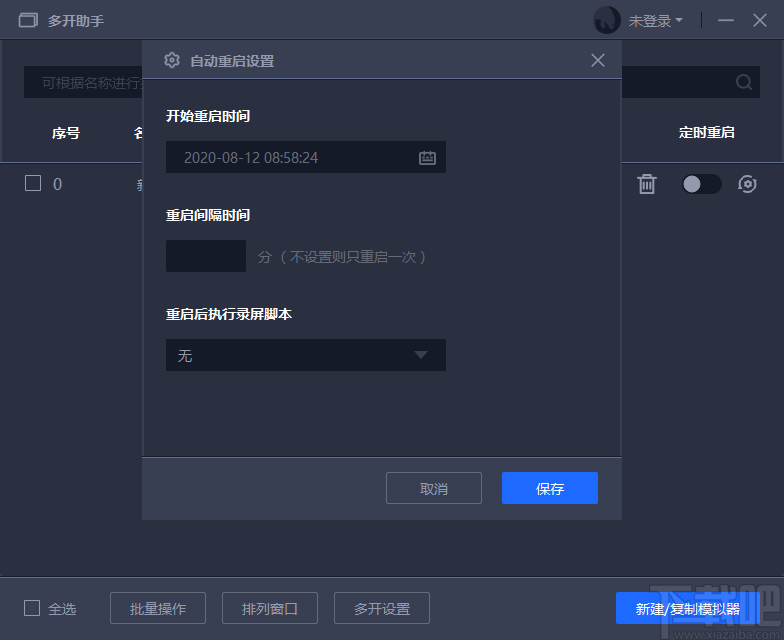Minimize the 多开助手 window

(726, 20)
